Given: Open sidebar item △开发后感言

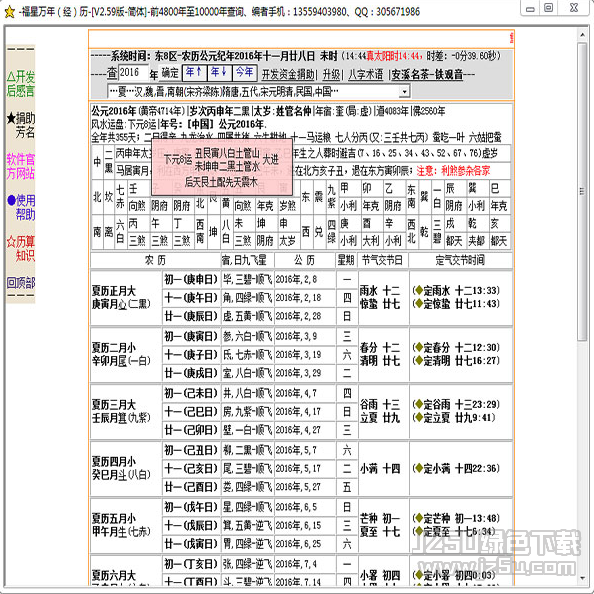Looking at the screenshot, I should (x=21, y=84).
